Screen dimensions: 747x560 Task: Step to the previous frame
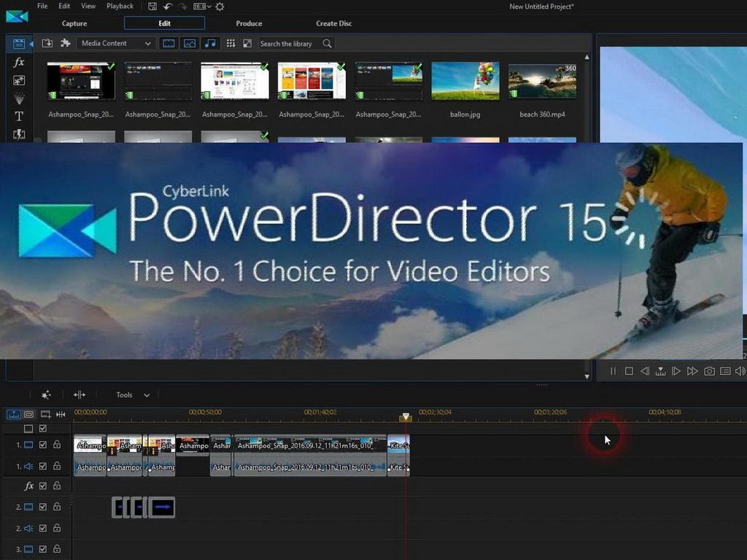(x=645, y=371)
